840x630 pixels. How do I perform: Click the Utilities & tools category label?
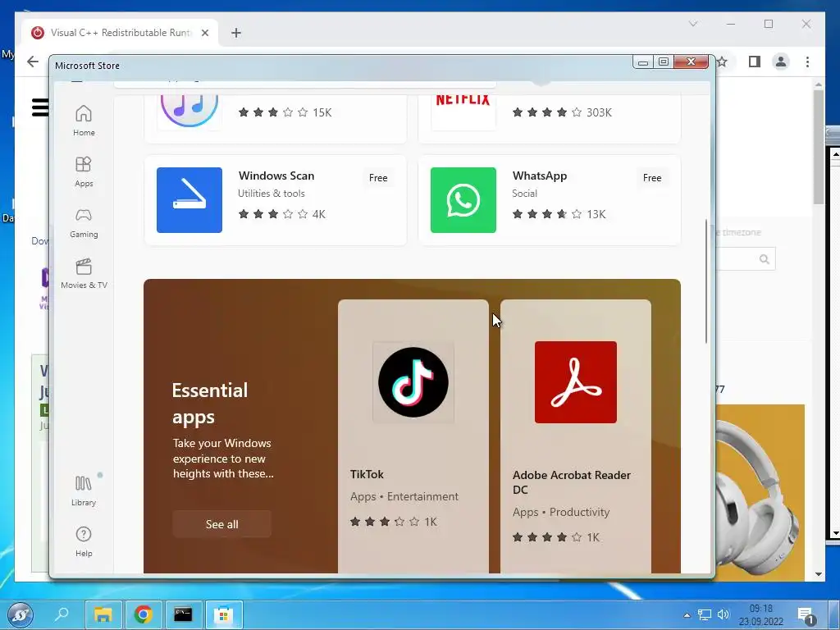coord(271,194)
